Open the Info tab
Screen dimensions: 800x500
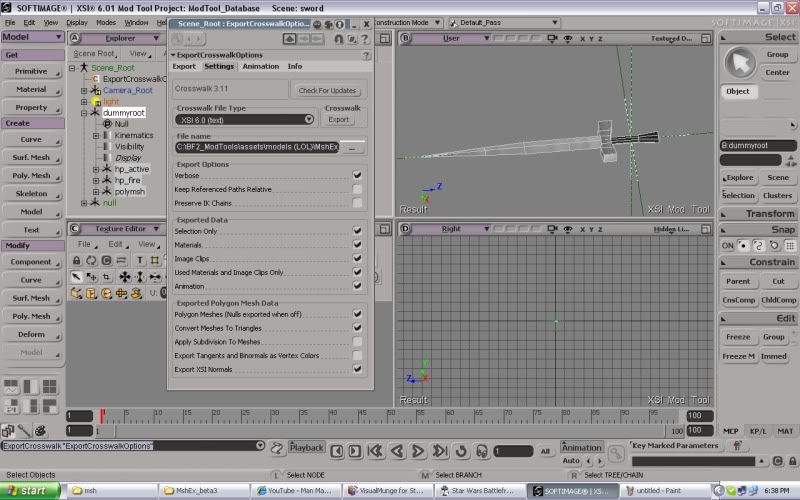point(294,66)
